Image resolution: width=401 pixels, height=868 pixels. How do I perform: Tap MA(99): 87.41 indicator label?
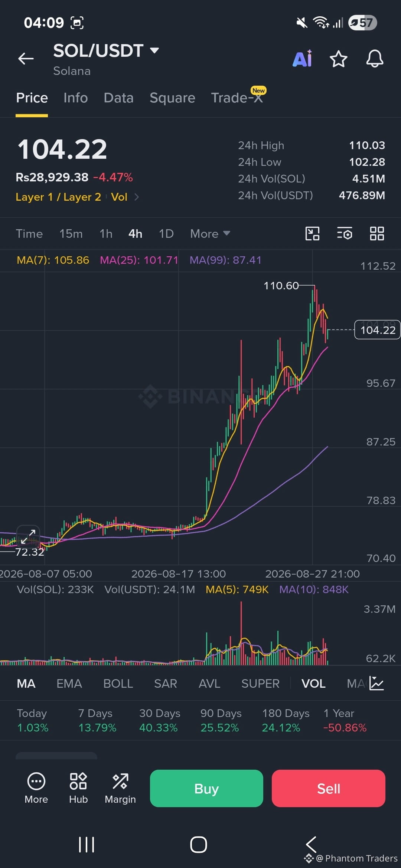225,260
